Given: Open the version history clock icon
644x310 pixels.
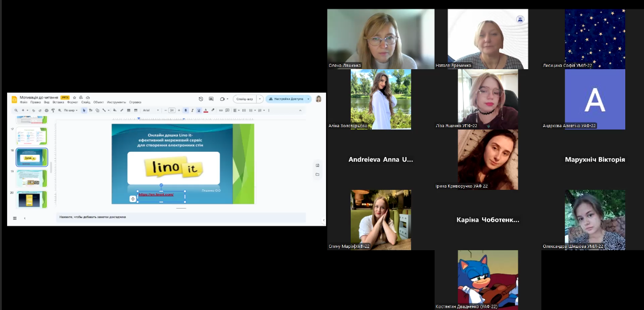Looking at the screenshot, I should coord(201,99).
